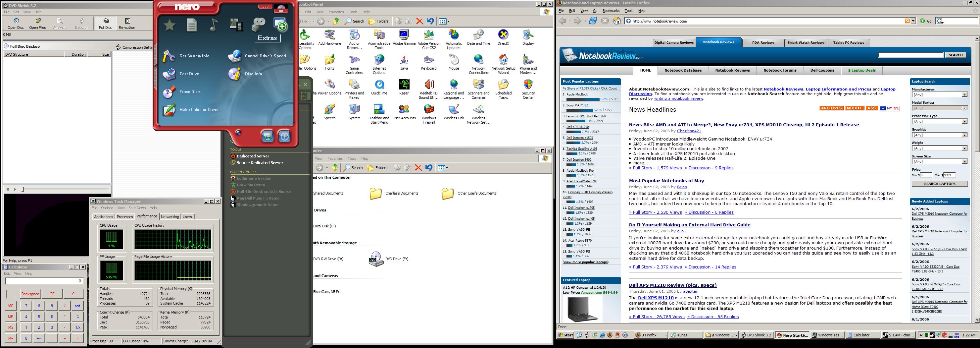Click the SEARCH LAPTOPS button
Viewport: 980px width, 348px height.
[940, 184]
